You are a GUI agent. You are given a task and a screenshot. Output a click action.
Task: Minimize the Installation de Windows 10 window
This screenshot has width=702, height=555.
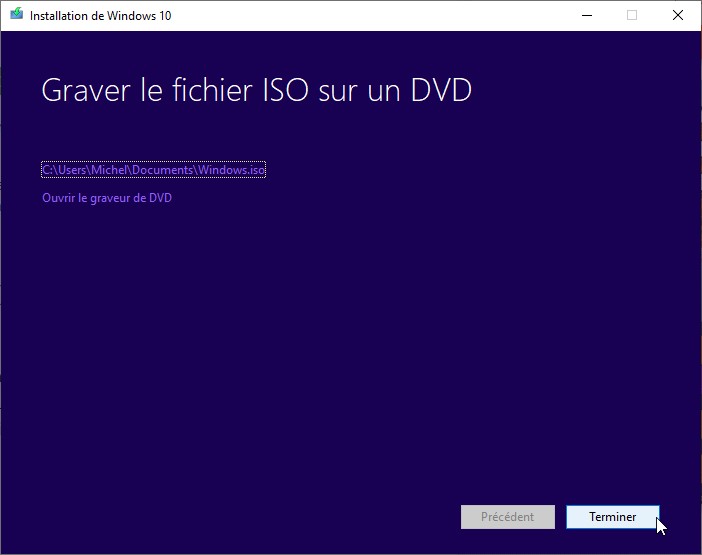(x=585, y=15)
